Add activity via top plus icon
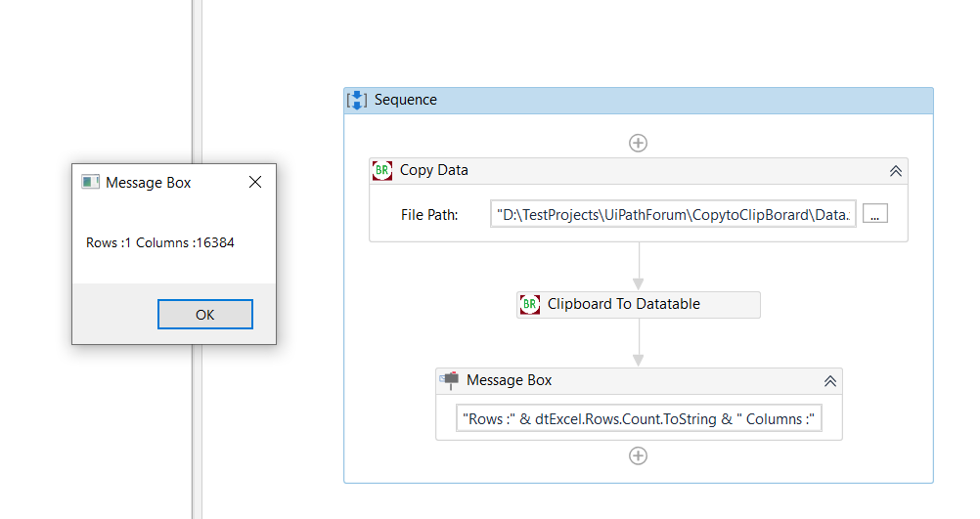 (x=638, y=143)
